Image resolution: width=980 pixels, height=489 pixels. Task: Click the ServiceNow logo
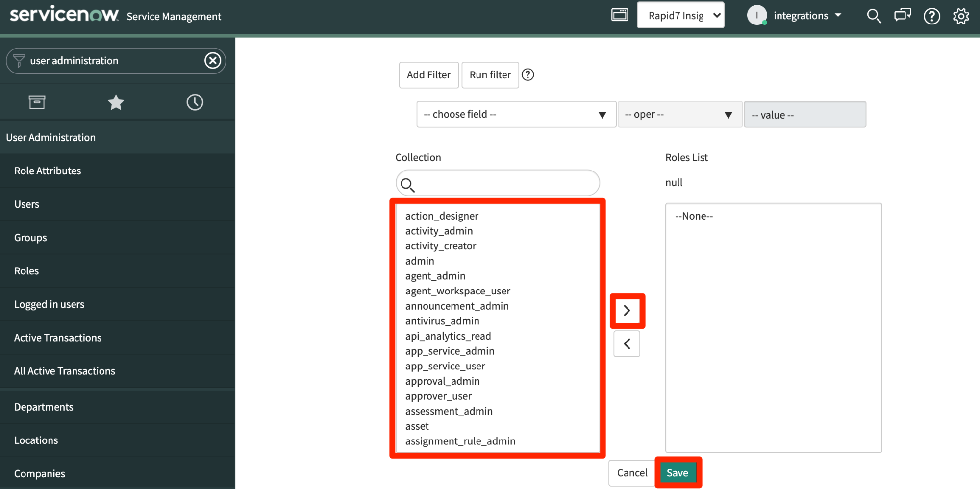tap(64, 15)
